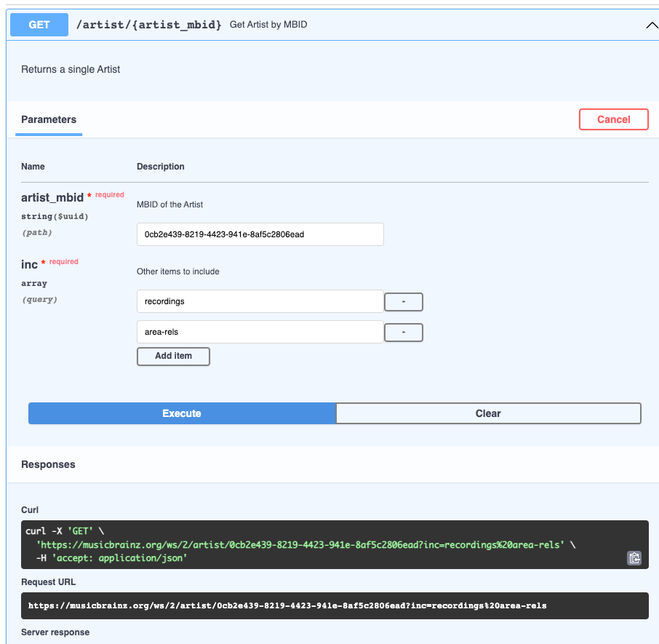
Task: Click 'Other items to include' text
Action: (177, 271)
